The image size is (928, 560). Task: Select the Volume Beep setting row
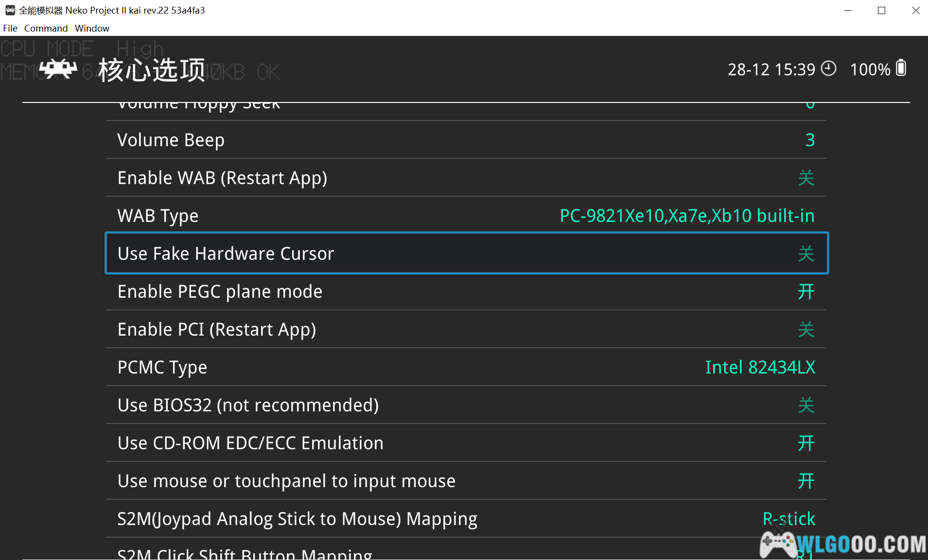click(466, 140)
